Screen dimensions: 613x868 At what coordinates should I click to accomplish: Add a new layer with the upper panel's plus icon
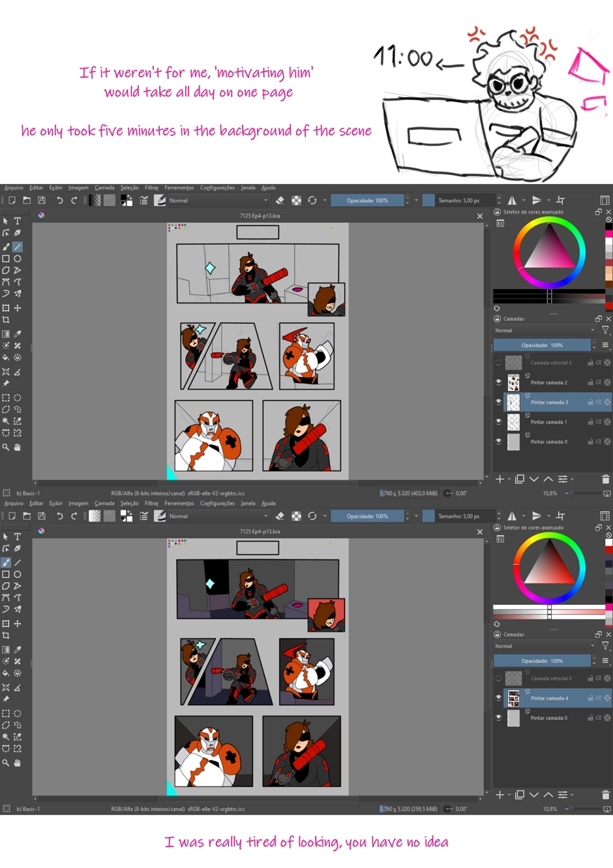click(x=500, y=479)
